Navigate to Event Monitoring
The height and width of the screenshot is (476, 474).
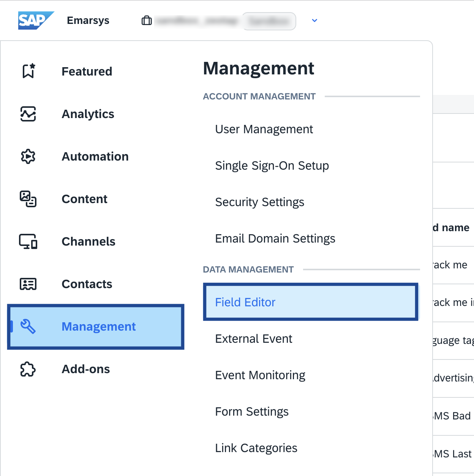[260, 375]
